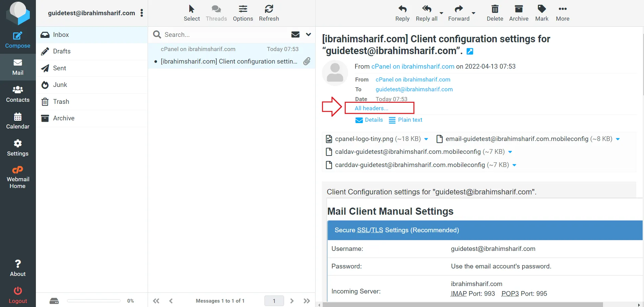
Task: Click the disk quota icon
Action: click(x=54, y=301)
